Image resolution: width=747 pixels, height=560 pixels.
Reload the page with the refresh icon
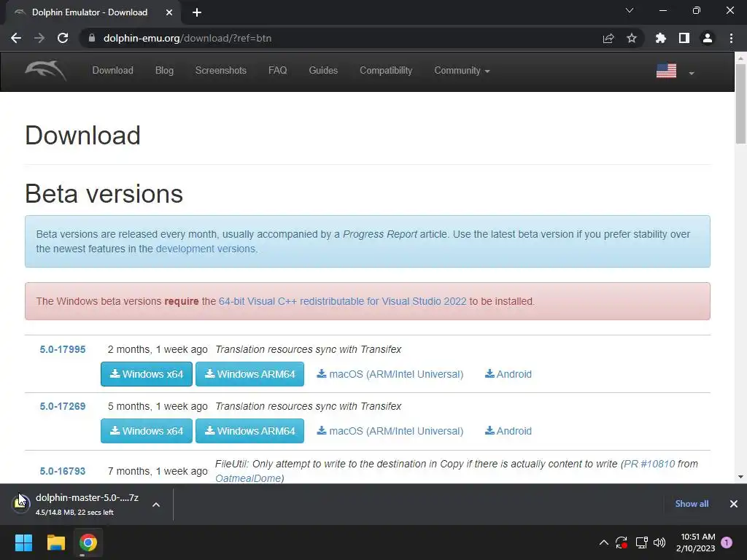(x=63, y=38)
